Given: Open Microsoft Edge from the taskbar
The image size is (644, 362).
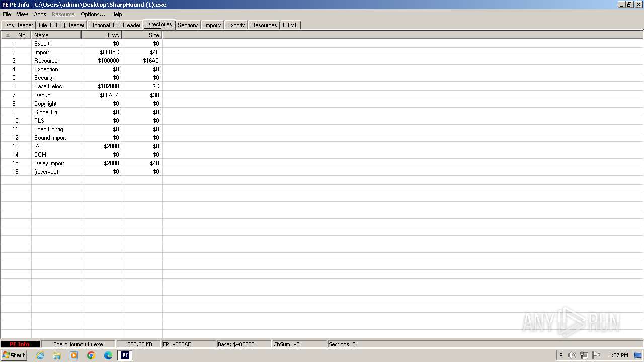Looking at the screenshot, I should point(108,355).
